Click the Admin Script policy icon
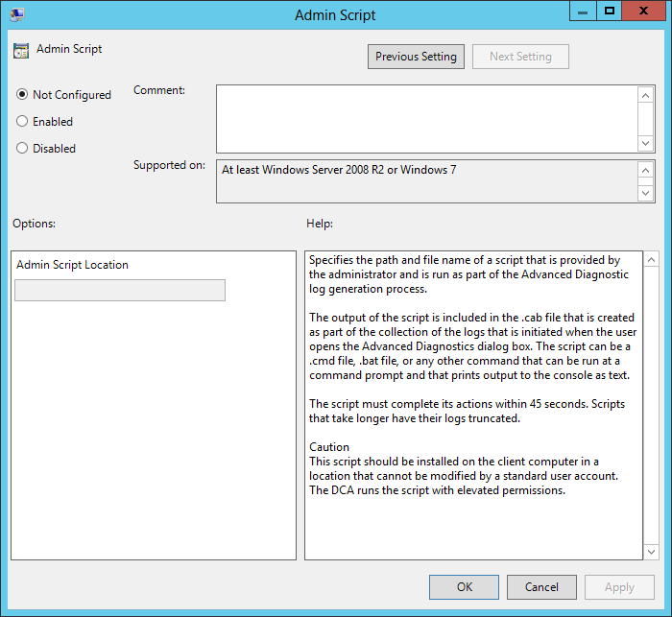The width and height of the screenshot is (672, 617). 21,50
